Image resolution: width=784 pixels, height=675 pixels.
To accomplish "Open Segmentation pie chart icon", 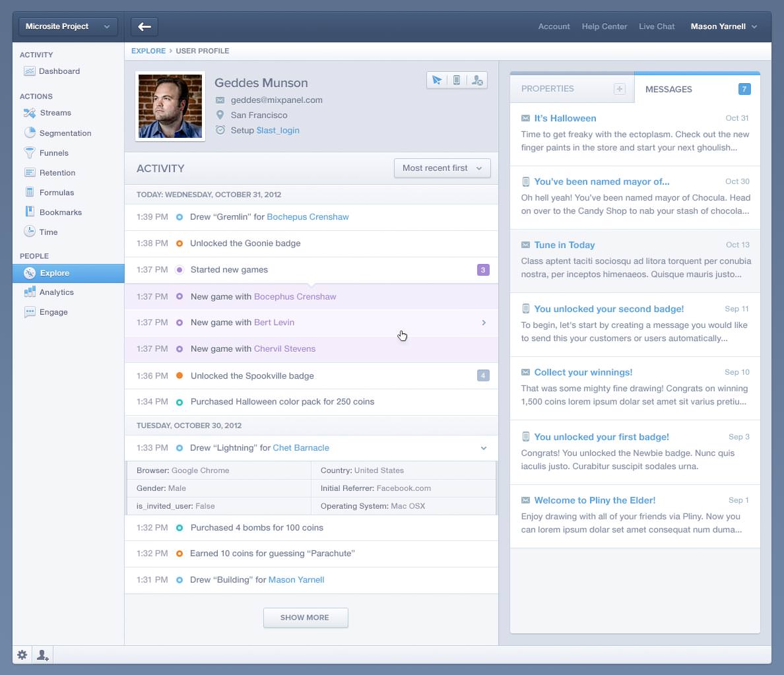I will click(x=30, y=133).
